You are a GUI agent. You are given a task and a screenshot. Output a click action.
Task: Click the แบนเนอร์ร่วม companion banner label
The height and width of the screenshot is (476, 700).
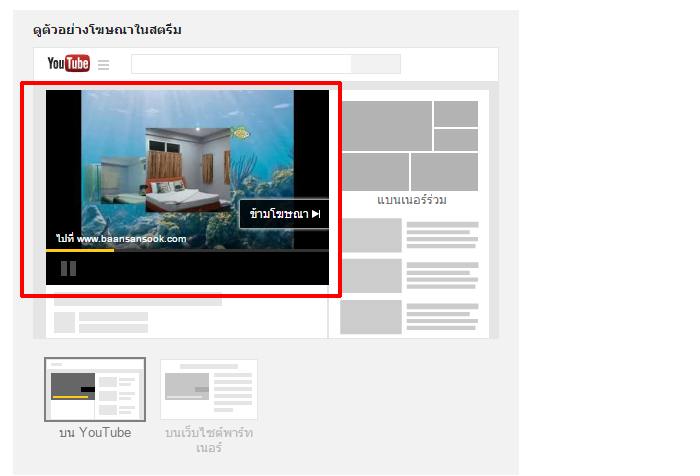[x=412, y=199]
